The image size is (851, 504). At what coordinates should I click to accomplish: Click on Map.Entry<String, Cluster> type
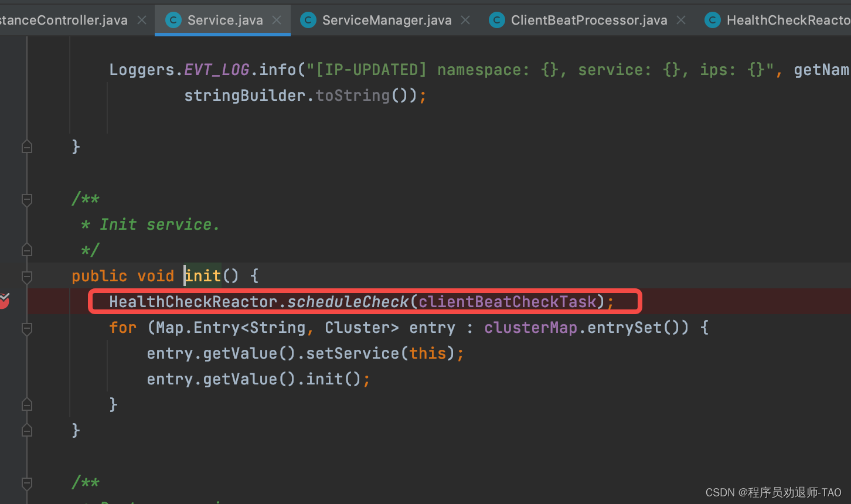click(x=278, y=328)
